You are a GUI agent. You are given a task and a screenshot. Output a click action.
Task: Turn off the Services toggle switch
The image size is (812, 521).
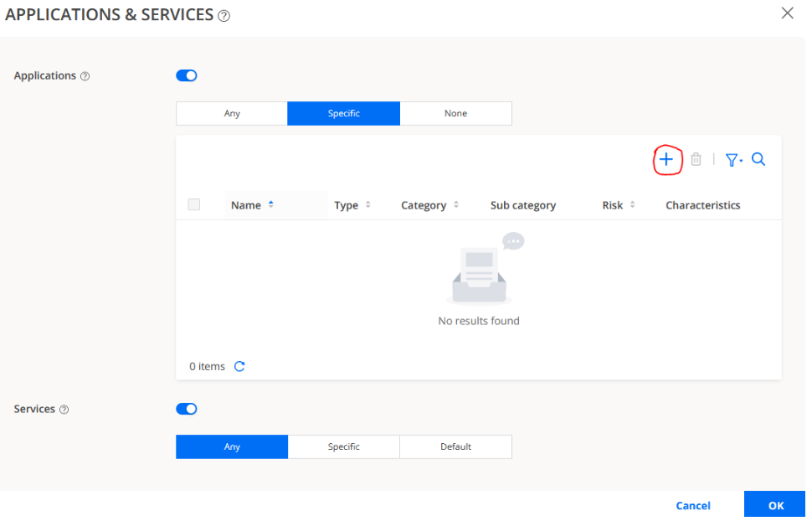(187, 409)
